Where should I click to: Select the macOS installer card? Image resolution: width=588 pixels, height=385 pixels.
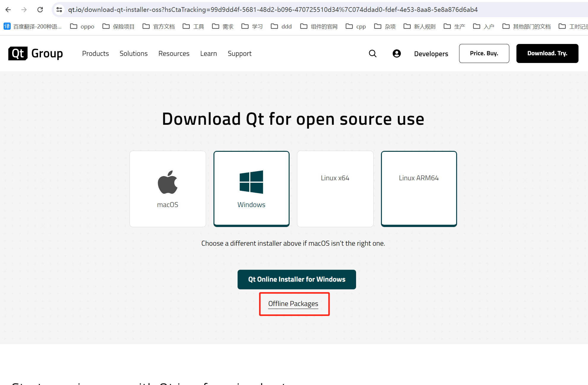168,189
